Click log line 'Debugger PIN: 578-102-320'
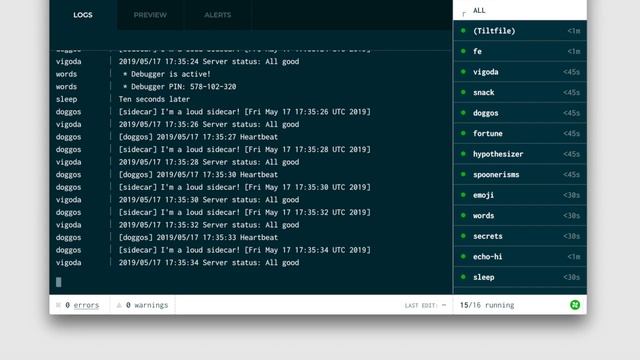 pyautogui.click(x=180, y=87)
